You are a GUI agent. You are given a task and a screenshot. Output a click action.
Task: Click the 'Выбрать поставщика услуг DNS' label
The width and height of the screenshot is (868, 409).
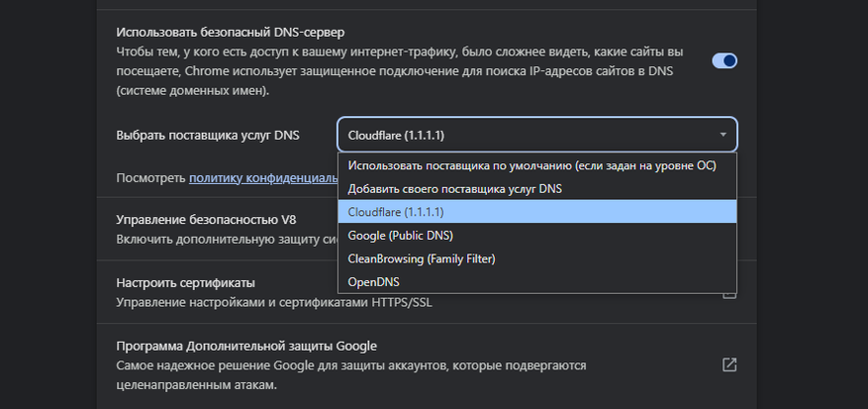click(x=208, y=135)
